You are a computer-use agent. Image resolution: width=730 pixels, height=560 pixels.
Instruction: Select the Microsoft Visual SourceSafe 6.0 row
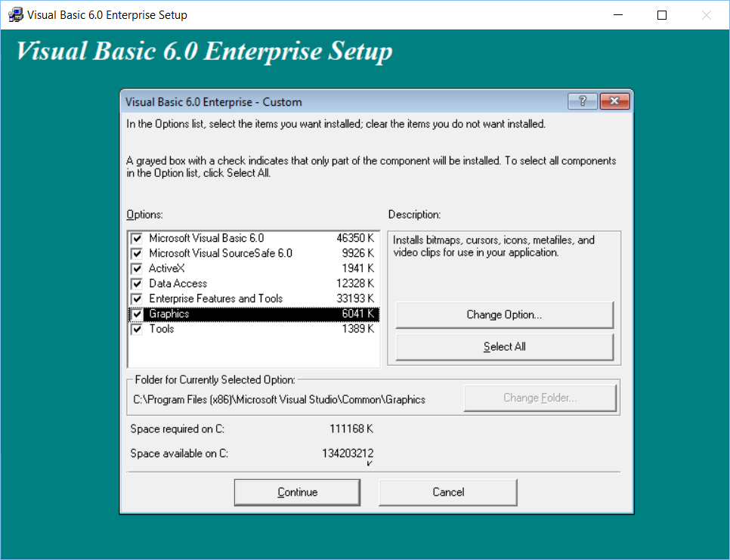pos(254,253)
